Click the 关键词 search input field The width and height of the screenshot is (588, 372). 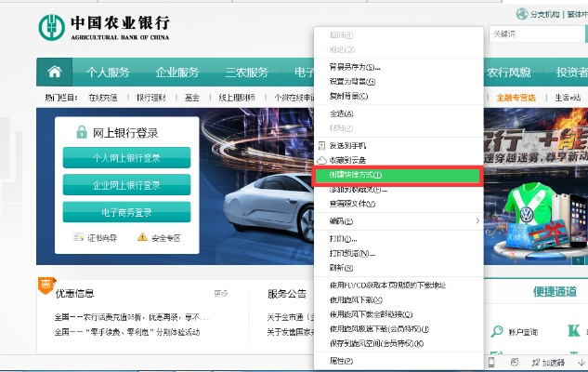coord(537,34)
